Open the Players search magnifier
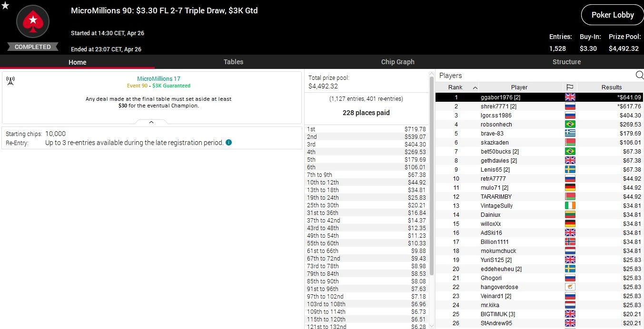This screenshot has height=329, width=644. click(x=639, y=75)
